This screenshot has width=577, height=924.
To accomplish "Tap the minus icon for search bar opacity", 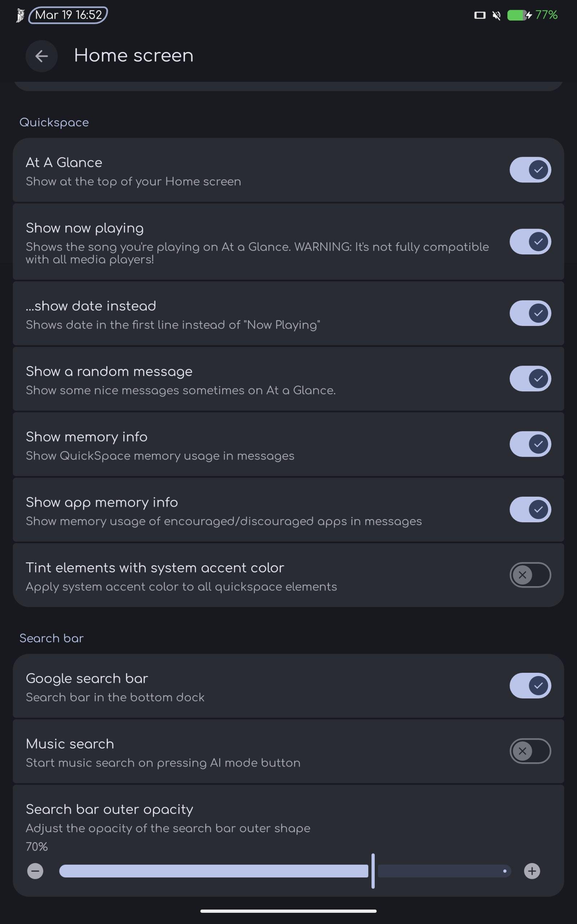I will [35, 871].
